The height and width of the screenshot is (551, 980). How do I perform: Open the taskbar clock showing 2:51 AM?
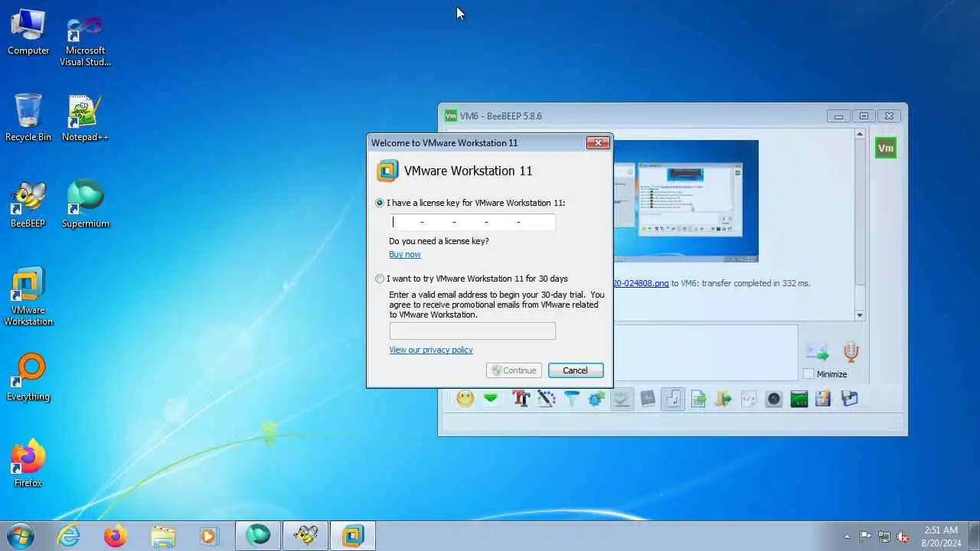click(941, 536)
